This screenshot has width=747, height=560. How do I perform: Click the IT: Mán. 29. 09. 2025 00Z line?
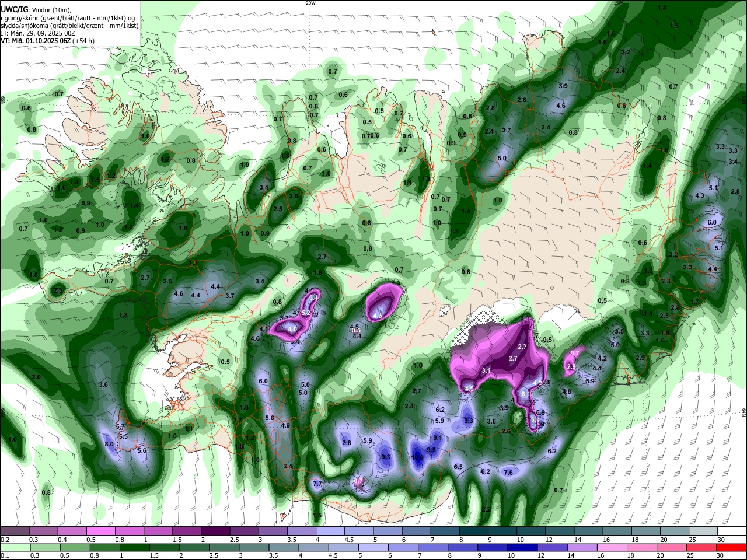(x=39, y=33)
